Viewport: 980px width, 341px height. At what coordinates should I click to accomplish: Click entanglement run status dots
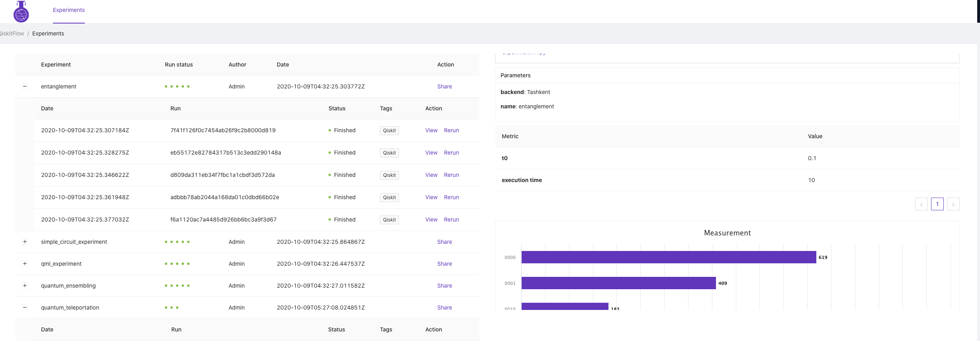click(177, 86)
